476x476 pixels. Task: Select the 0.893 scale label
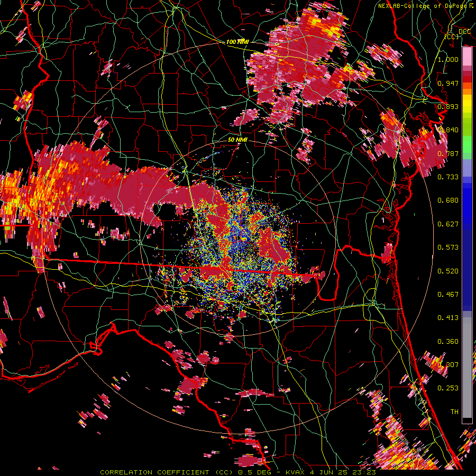coord(448,106)
